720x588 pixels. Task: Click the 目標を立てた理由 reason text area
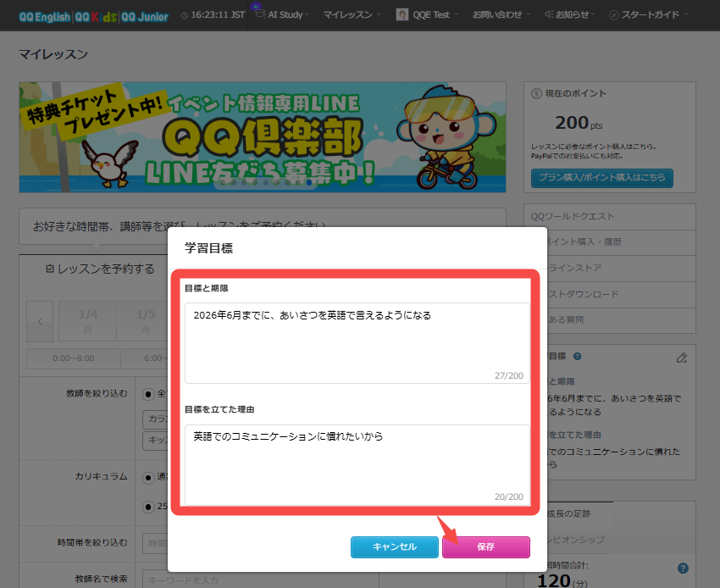(357, 463)
